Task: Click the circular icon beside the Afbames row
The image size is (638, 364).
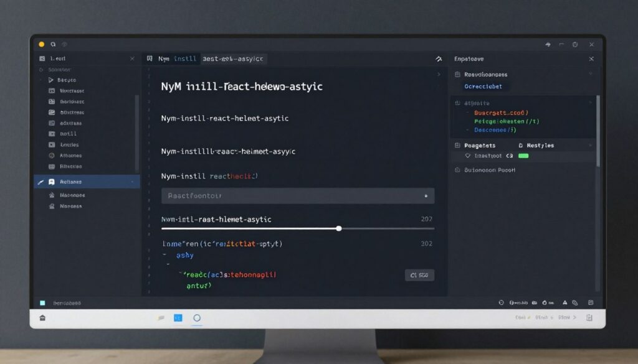Action: coord(52,156)
